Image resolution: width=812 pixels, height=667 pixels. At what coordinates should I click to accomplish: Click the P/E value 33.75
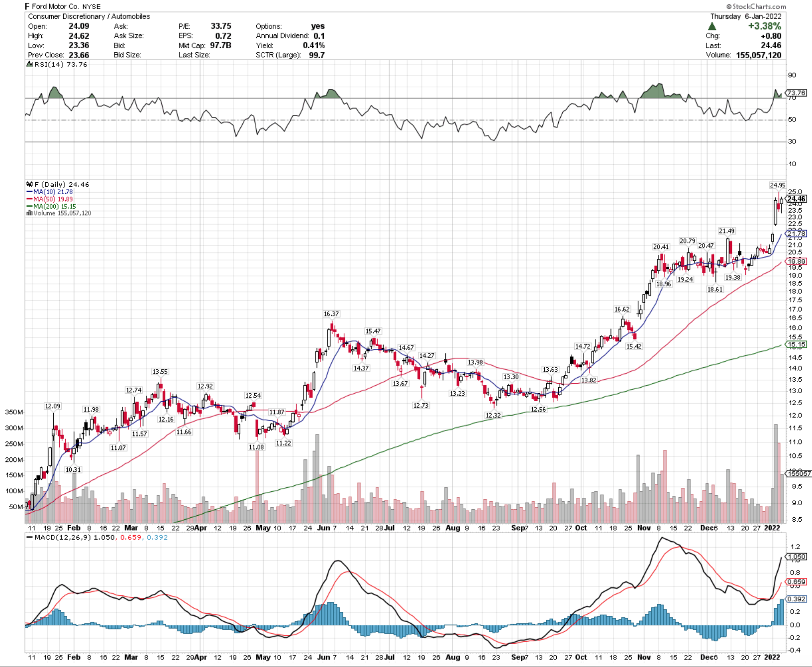click(x=221, y=26)
